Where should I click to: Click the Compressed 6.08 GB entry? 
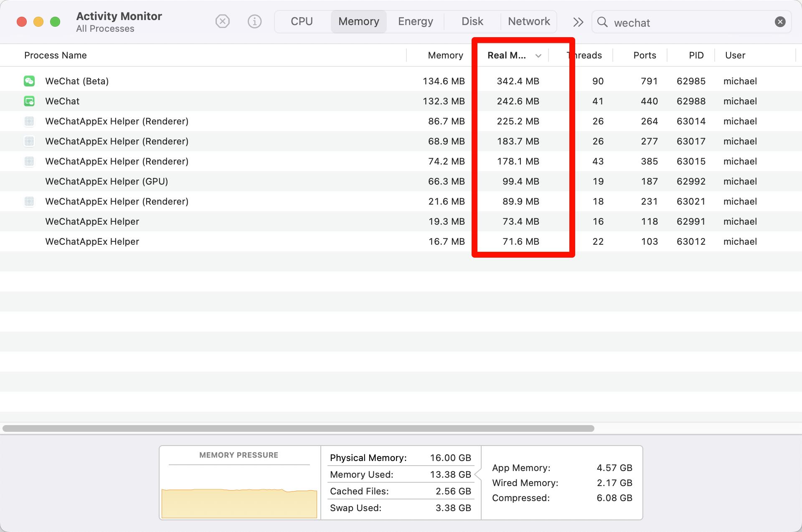pyautogui.click(x=562, y=498)
